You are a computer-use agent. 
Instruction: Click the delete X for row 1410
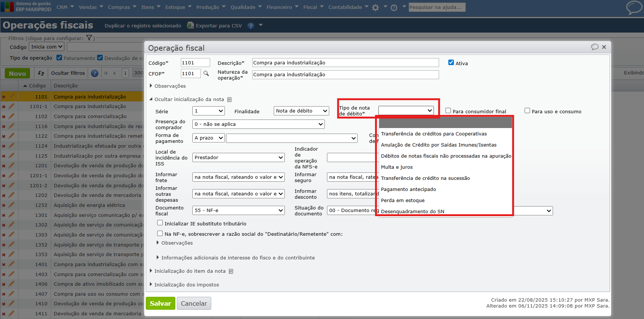coord(4,304)
